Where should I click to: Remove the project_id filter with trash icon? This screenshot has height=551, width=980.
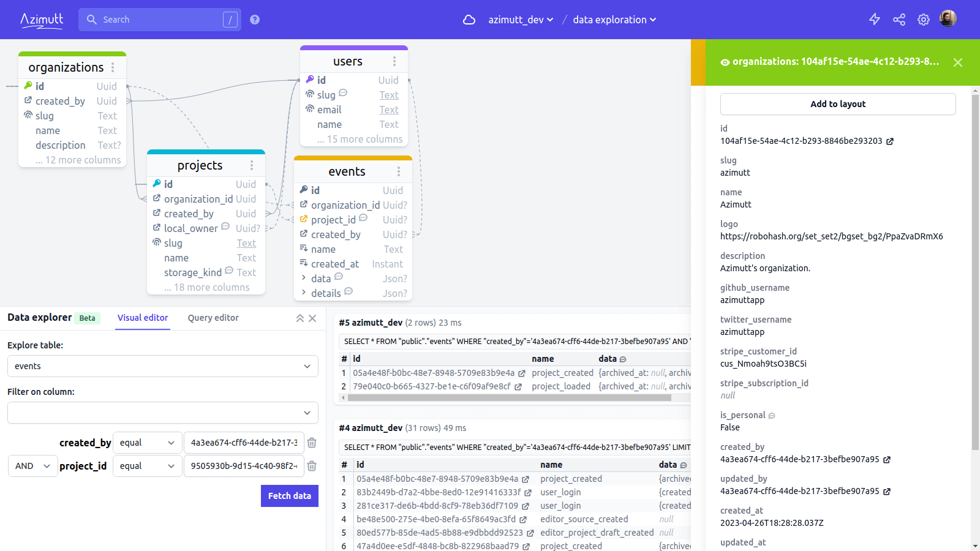[312, 466]
